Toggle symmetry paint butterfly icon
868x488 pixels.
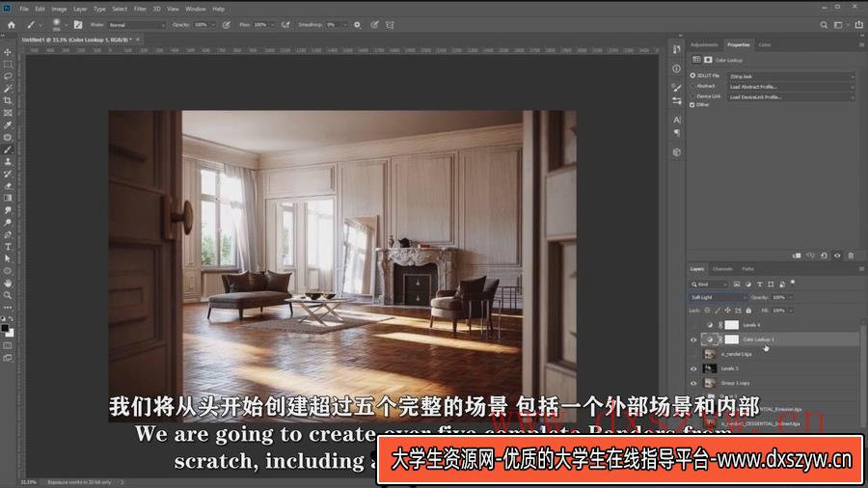point(390,25)
